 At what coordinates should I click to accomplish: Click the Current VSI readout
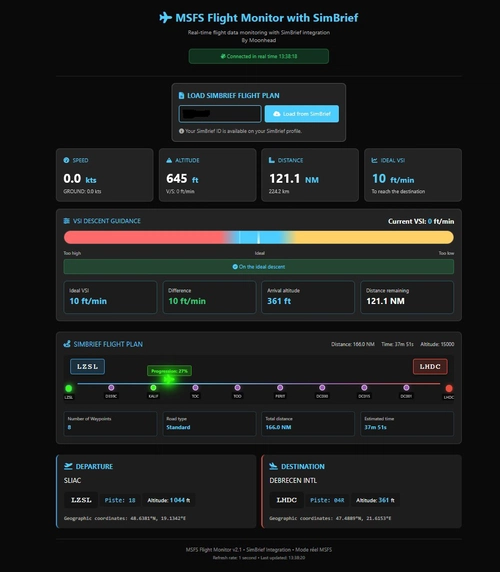(x=421, y=221)
